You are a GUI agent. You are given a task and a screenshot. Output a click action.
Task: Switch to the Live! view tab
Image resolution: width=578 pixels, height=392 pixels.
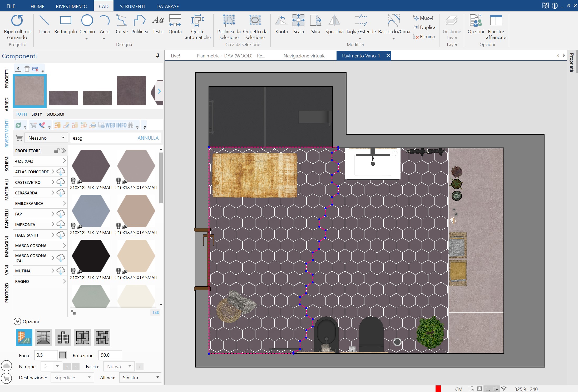(175, 56)
